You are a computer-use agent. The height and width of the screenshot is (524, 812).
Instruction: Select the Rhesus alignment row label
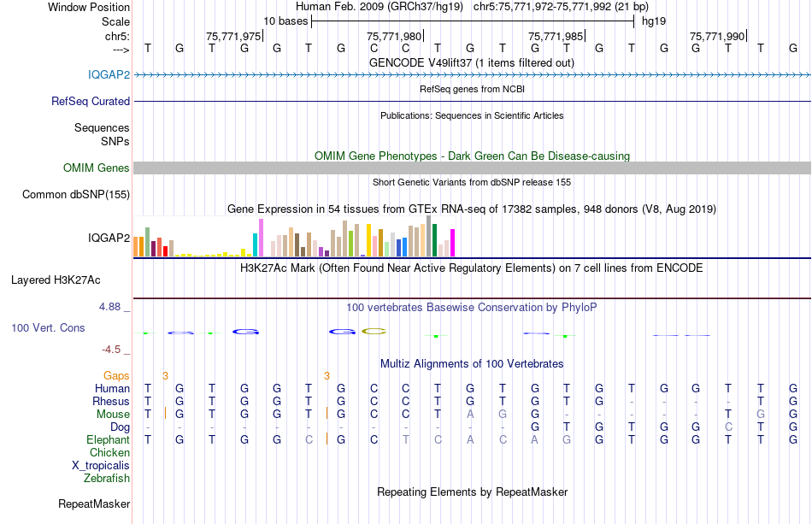111,401
